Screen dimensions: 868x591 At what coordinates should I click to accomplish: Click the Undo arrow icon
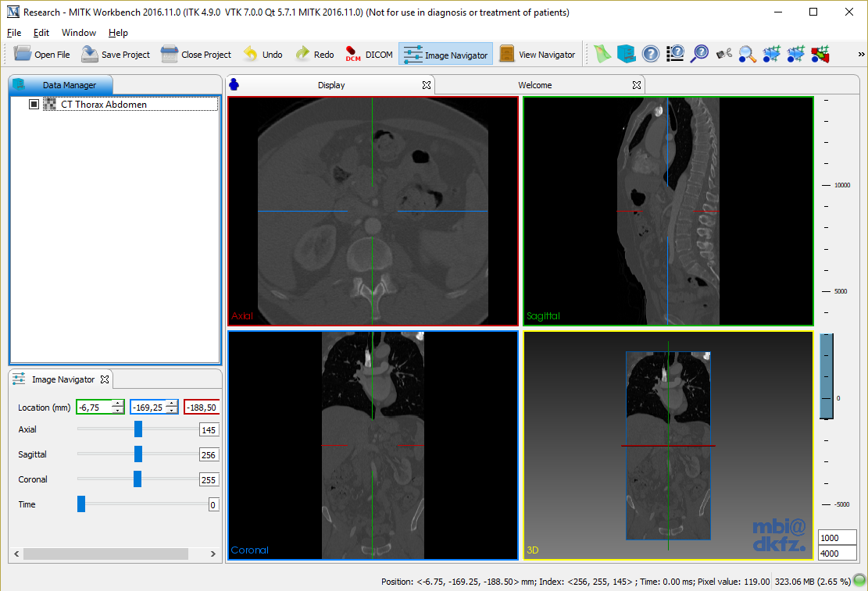click(x=251, y=54)
